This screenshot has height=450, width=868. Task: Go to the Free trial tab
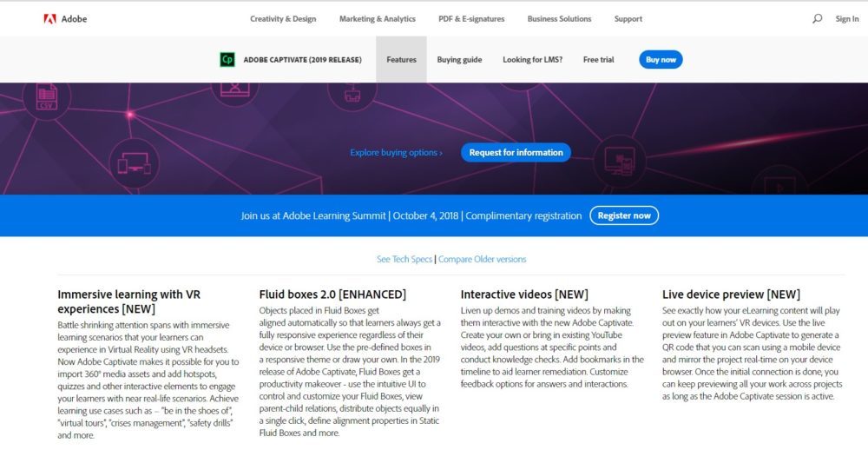tap(598, 60)
